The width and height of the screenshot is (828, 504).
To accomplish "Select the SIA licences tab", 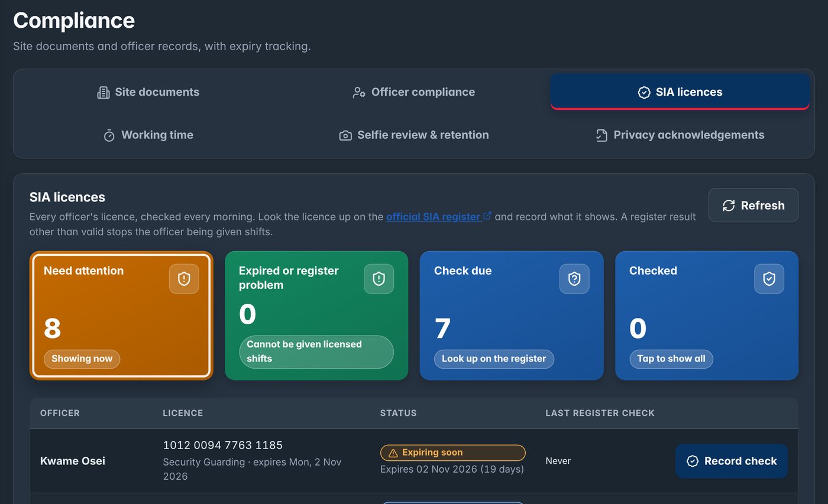I will pos(680,92).
